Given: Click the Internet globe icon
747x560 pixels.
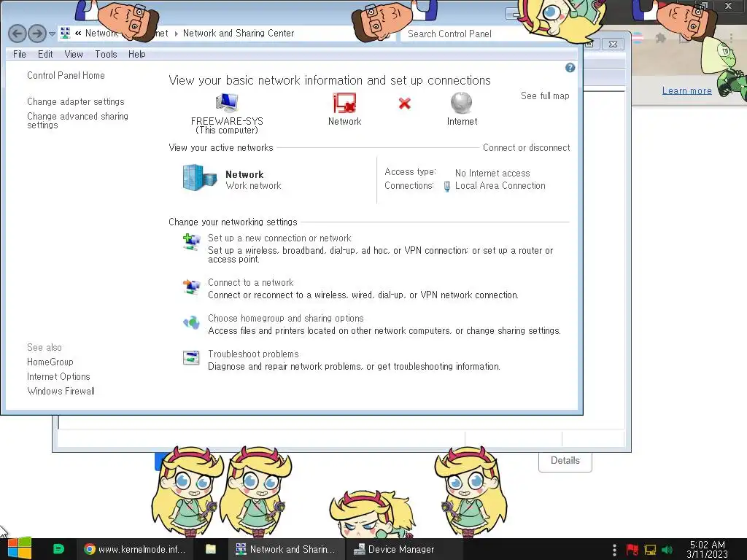Looking at the screenshot, I should point(461,102).
